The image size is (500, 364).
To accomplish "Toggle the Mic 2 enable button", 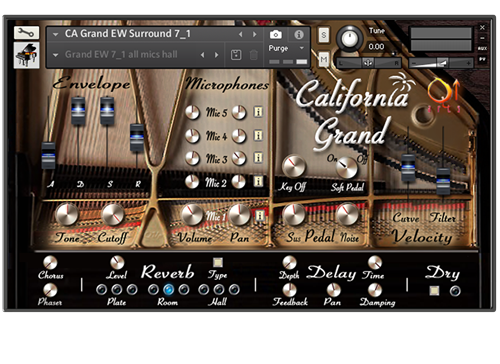I will [258, 181].
